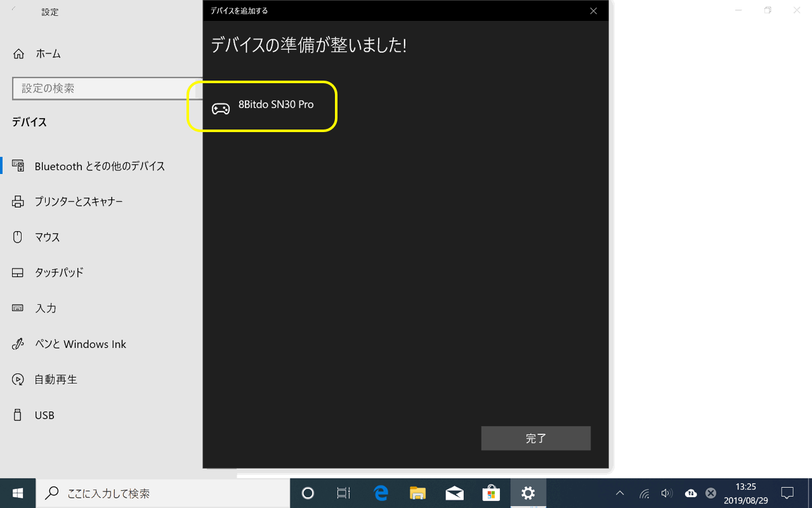Image resolution: width=812 pixels, height=508 pixels.
Task: Launch Microsoft Edge from taskbar
Action: [x=381, y=493]
